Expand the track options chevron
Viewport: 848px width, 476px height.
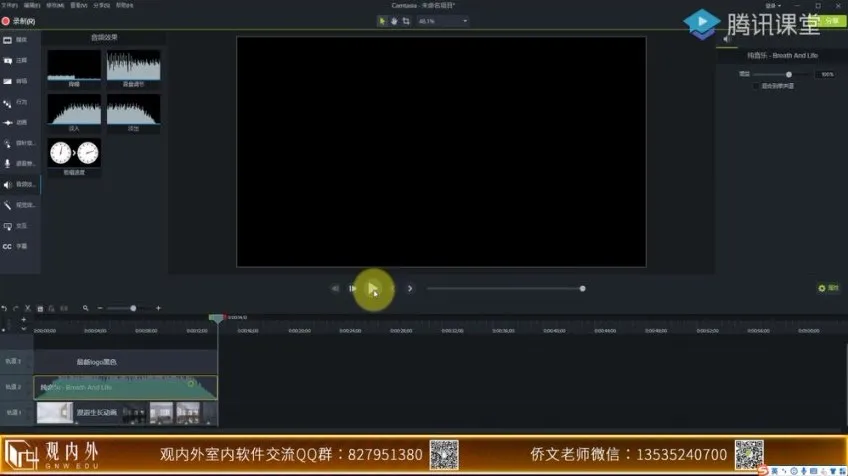pos(24,328)
